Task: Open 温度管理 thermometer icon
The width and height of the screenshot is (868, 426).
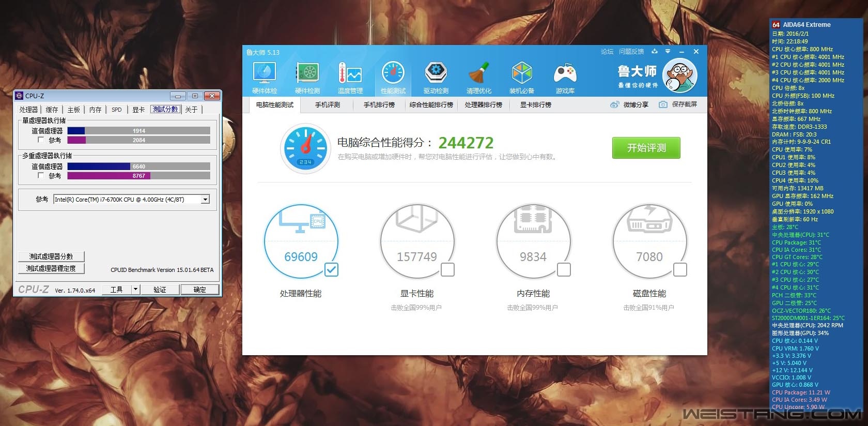Action: (350, 73)
